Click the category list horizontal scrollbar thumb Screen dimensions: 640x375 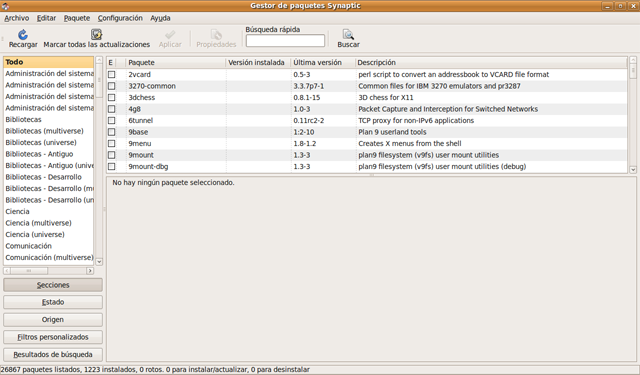point(29,271)
